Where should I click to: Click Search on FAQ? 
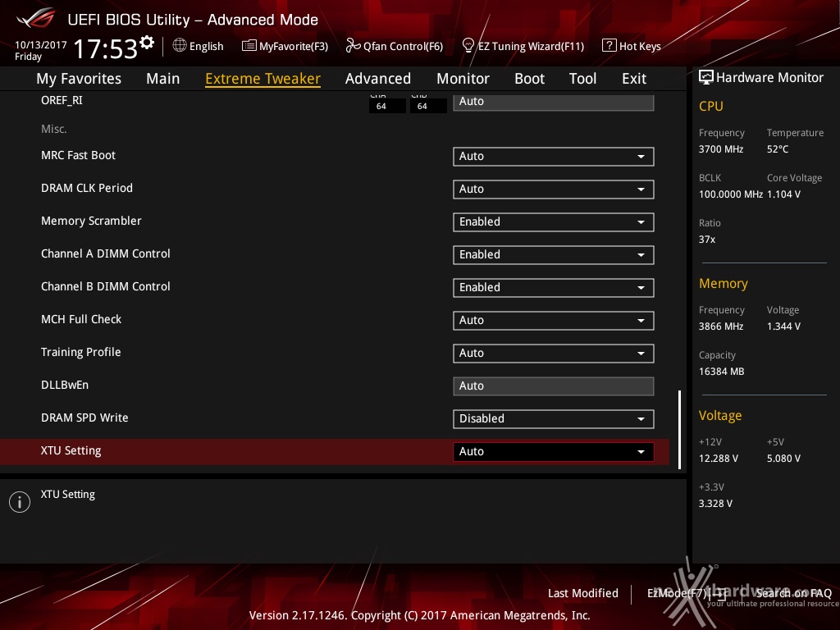point(794,593)
